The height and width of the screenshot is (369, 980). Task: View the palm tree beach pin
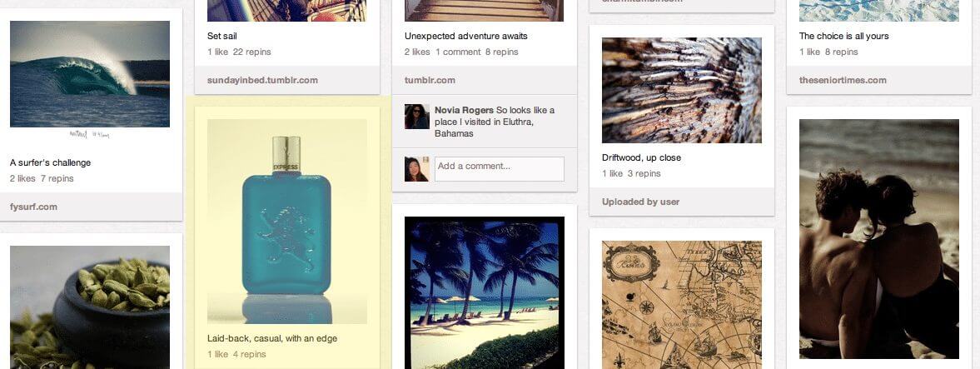485,292
